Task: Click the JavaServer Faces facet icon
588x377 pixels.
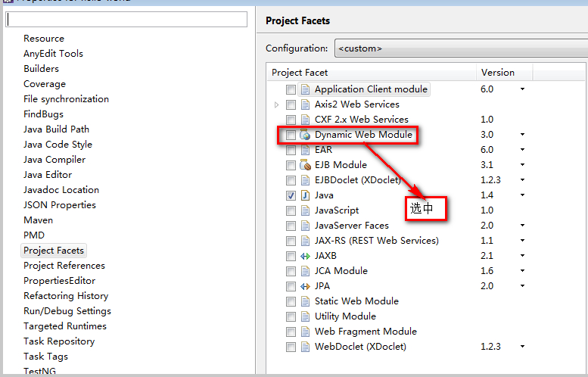Action: point(305,226)
